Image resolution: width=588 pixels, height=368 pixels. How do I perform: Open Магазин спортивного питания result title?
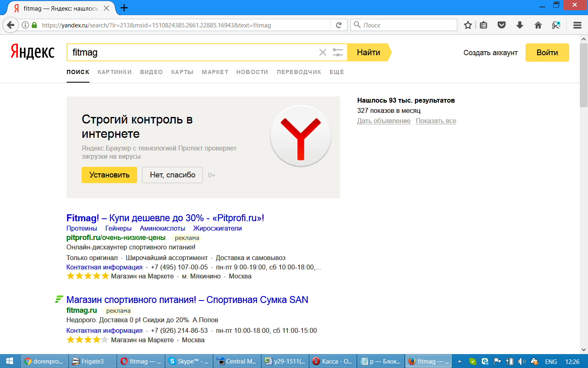click(x=187, y=300)
